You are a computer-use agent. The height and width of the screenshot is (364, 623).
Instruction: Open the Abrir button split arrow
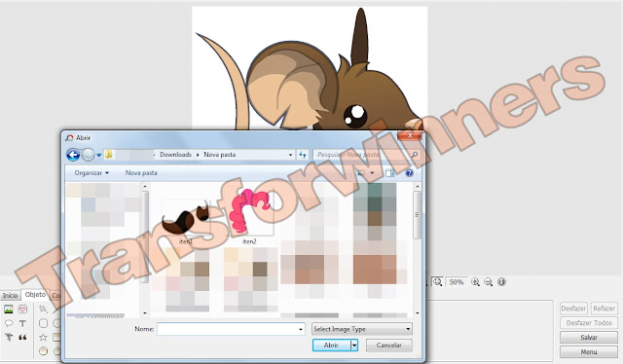(354, 346)
